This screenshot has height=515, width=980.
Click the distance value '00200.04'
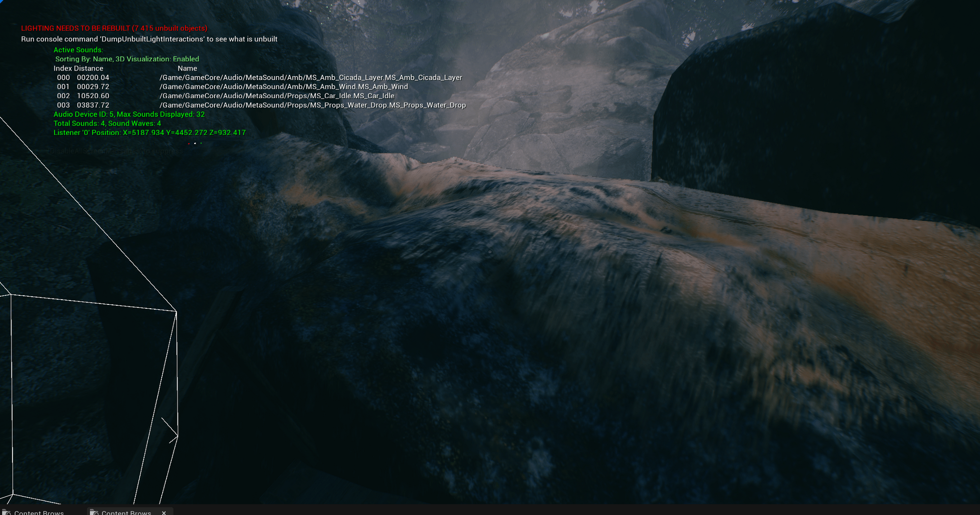coord(93,78)
